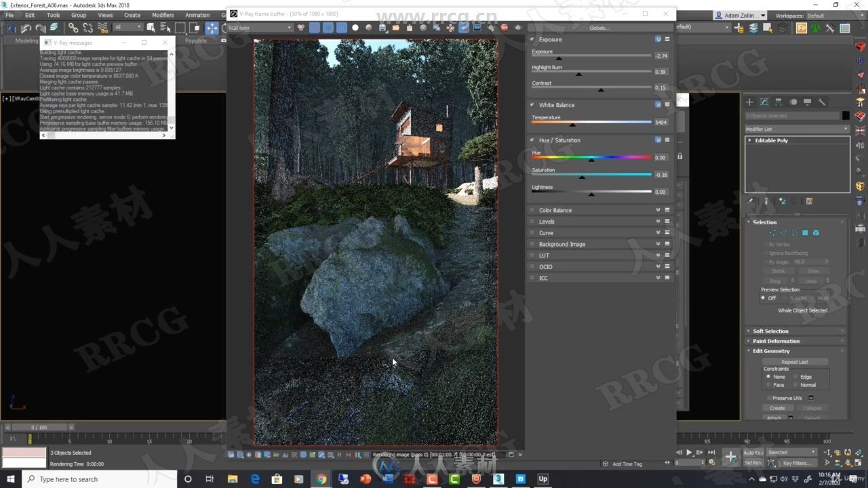Open the Display panel icon
Screen dimensions: 868x488
point(807,102)
